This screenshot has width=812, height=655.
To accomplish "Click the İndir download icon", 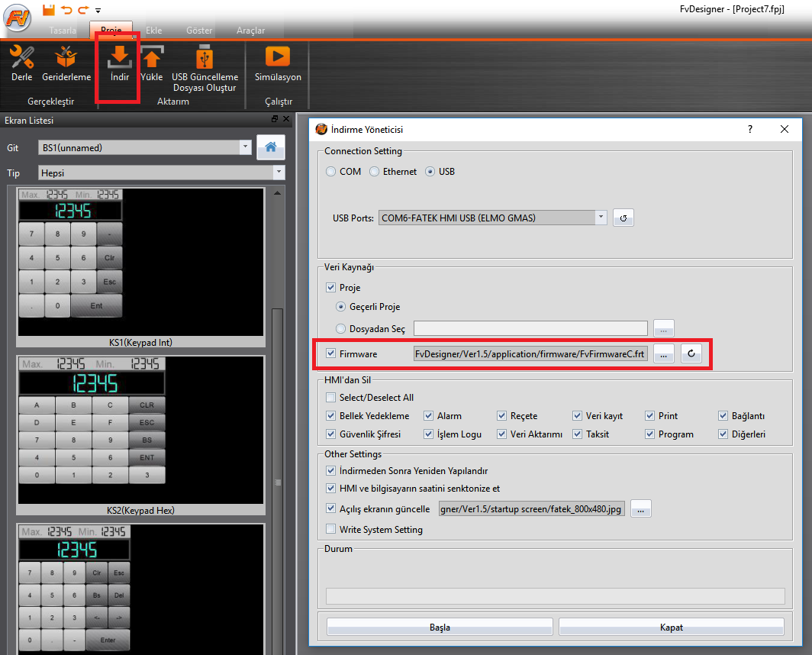I will tap(118, 58).
